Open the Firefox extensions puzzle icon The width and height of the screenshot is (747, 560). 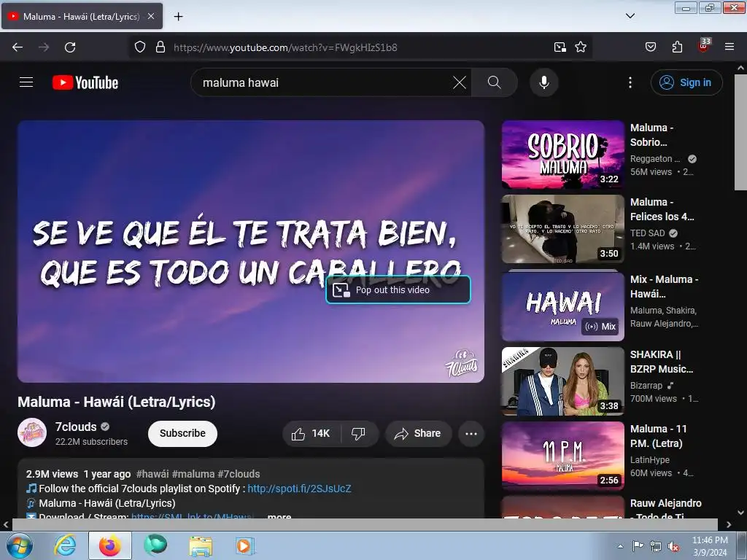677,47
